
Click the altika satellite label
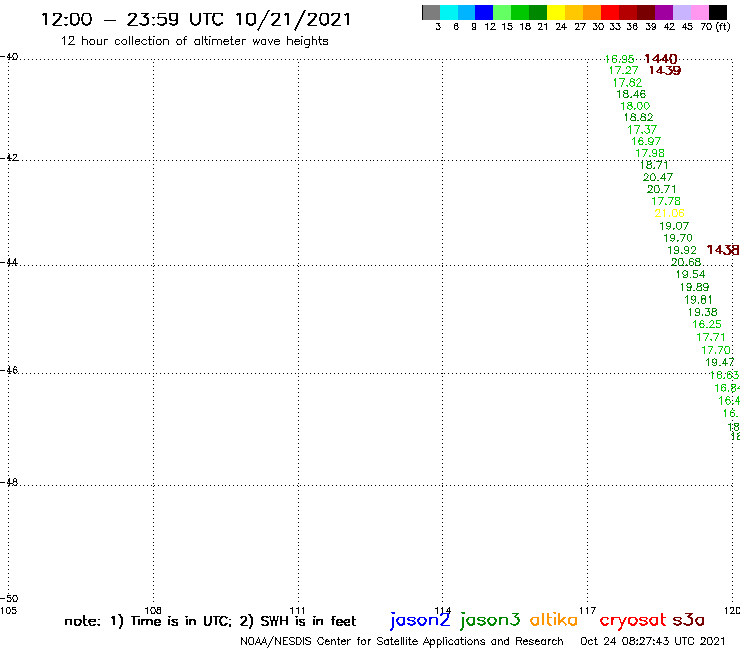pyautogui.click(x=554, y=619)
